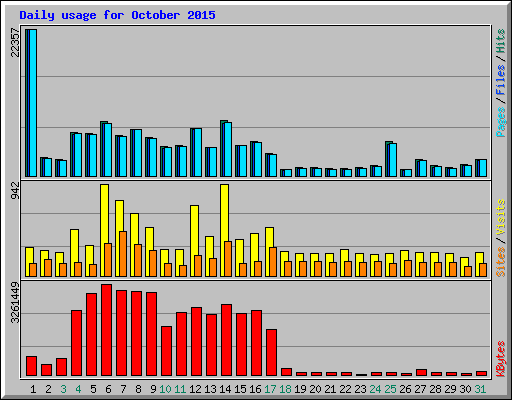Click the red KBytes bar for day 5
Image resolution: width=512 pixels, height=400 pixels.
click(92, 335)
